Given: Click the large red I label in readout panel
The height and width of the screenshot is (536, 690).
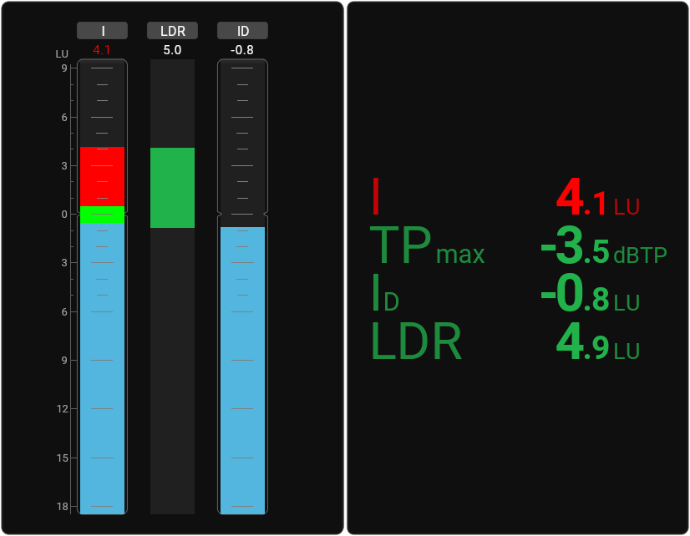Looking at the screenshot, I should click(x=376, y=197).
